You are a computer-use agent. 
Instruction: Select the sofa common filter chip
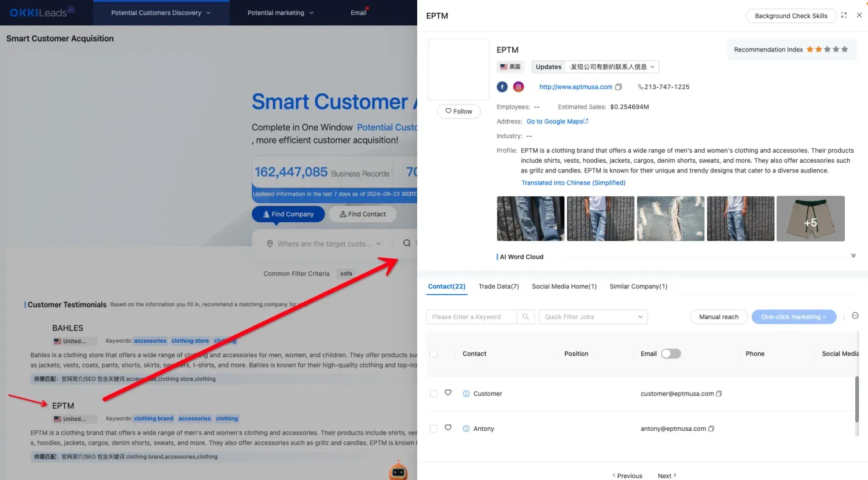pos(346,274)
